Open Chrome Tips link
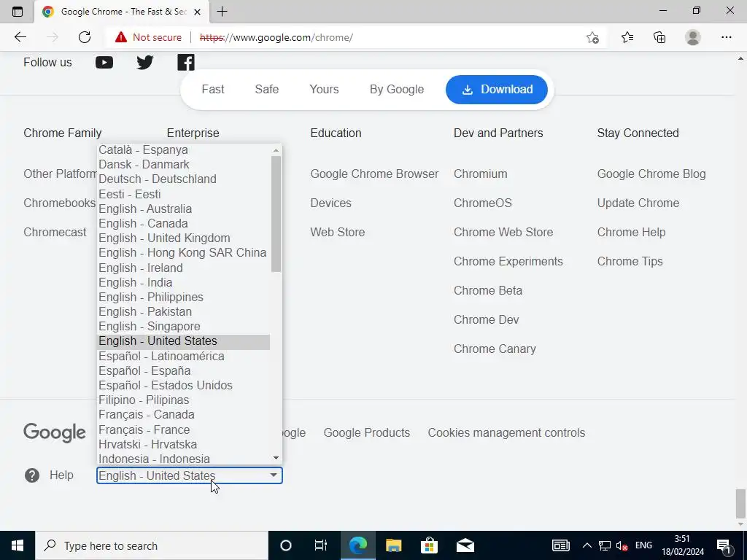This screenshot has width=747, height=560. pos(630,261)
